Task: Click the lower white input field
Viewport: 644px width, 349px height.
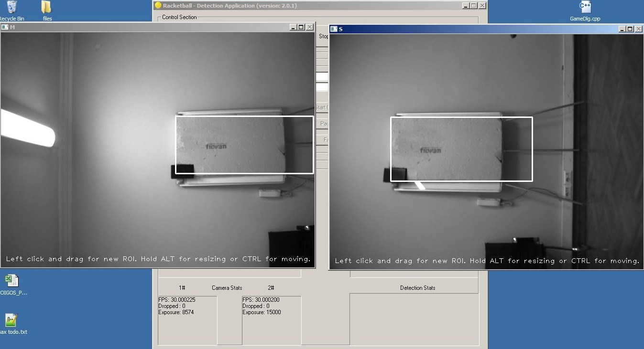Action: tap(322, 87)
